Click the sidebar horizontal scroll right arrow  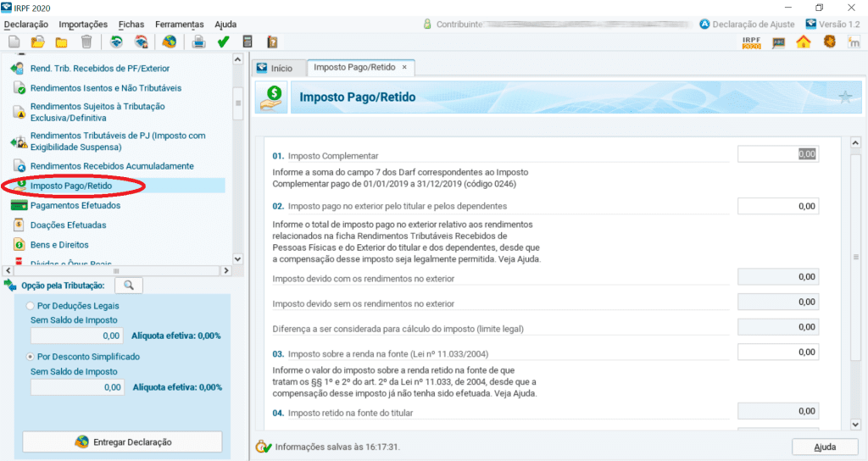pyautogui.click(x=225, y=270)
